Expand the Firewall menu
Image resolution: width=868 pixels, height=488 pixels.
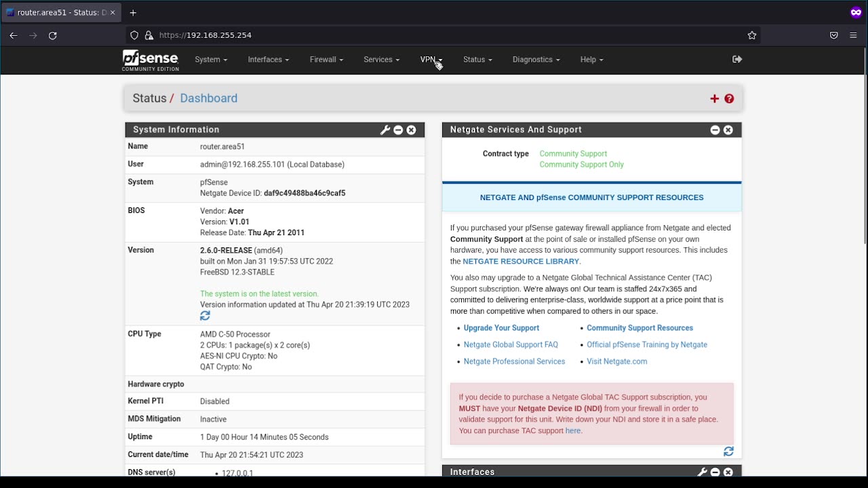(326, 60)
